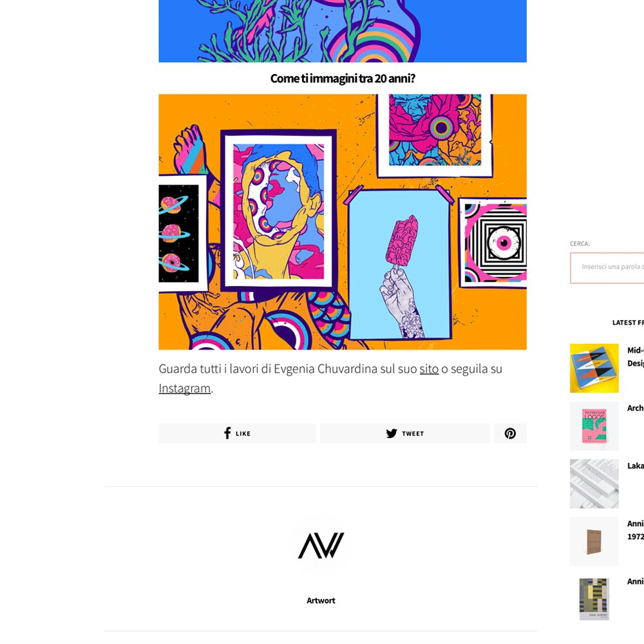Click the blue illustration at the top
Viewport: 644px width, 644px height.
point(343,31)
